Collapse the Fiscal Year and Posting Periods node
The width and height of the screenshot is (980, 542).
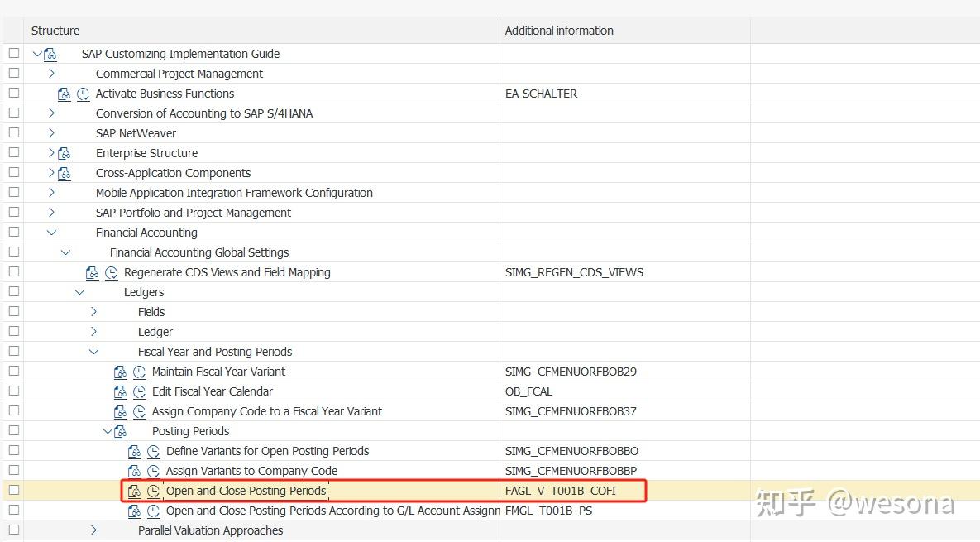(93, 352)
